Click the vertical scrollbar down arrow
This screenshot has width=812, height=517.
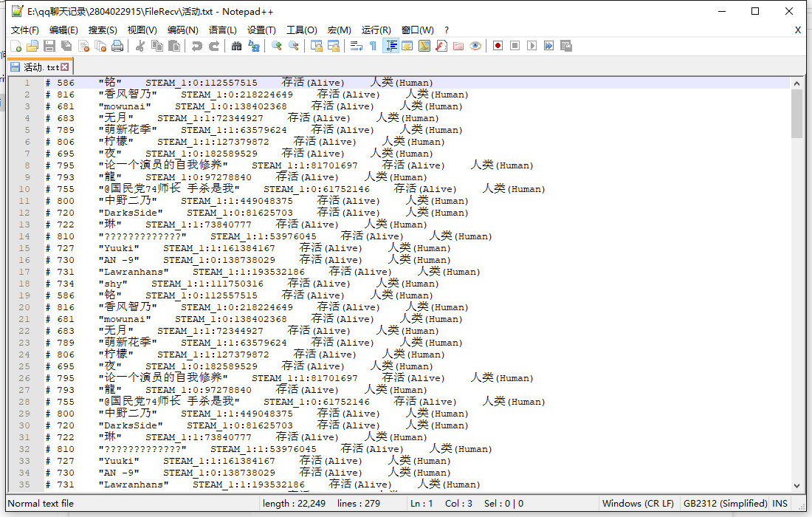point(796,486)
